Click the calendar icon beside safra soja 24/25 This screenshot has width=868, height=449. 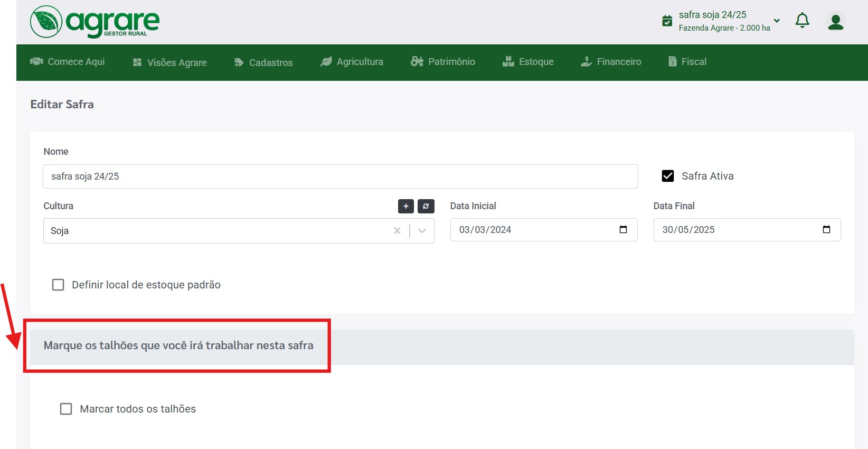[667, 21]
